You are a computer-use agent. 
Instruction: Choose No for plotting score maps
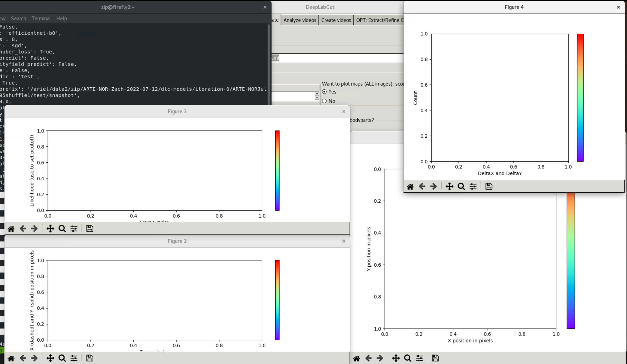pos(325,101)
